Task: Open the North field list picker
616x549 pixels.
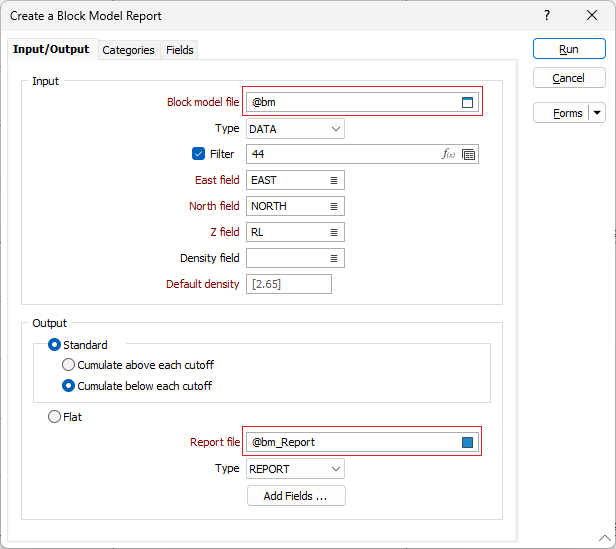Action: pyautogui.click(x=334, y=206)
